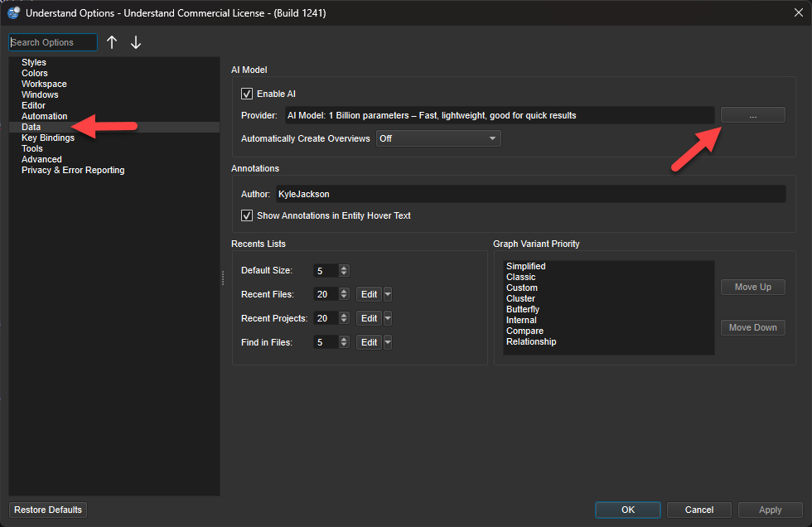The width and height of the screenshot is (812, 527).
Task: Select Colors in the options list
Action: (34, 73)
